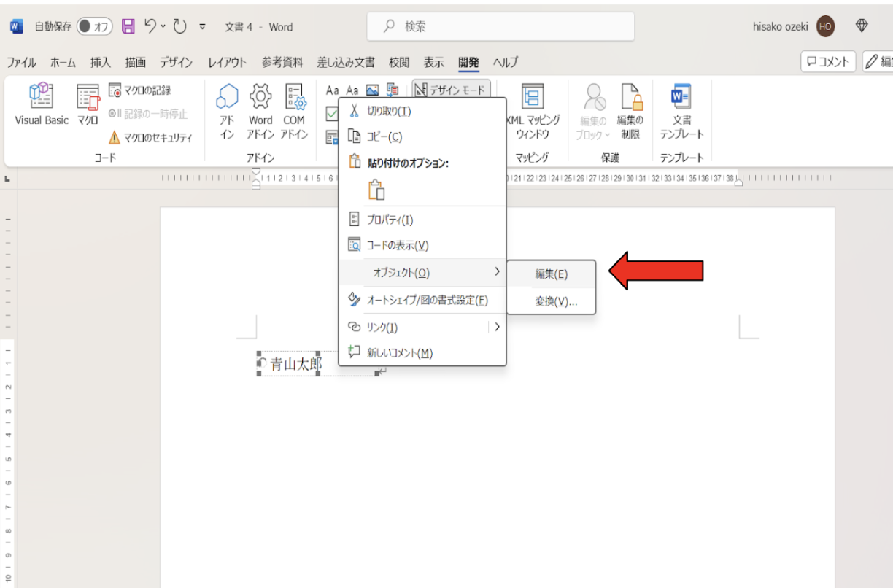Screen dimensions: 893x588
Task: Toggle デザインモード in the ribbon
Action: 451,90
